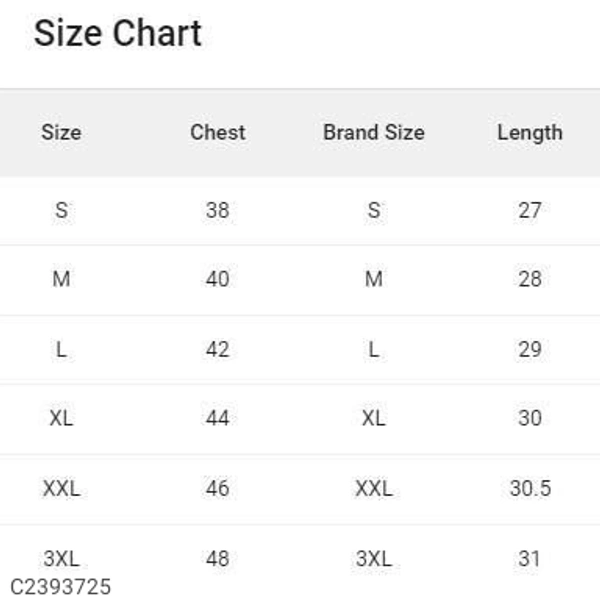The height and width of the screenshot is (603, 600).
Task: Select size M in the Size column
Action: click(x=61, y=279)
